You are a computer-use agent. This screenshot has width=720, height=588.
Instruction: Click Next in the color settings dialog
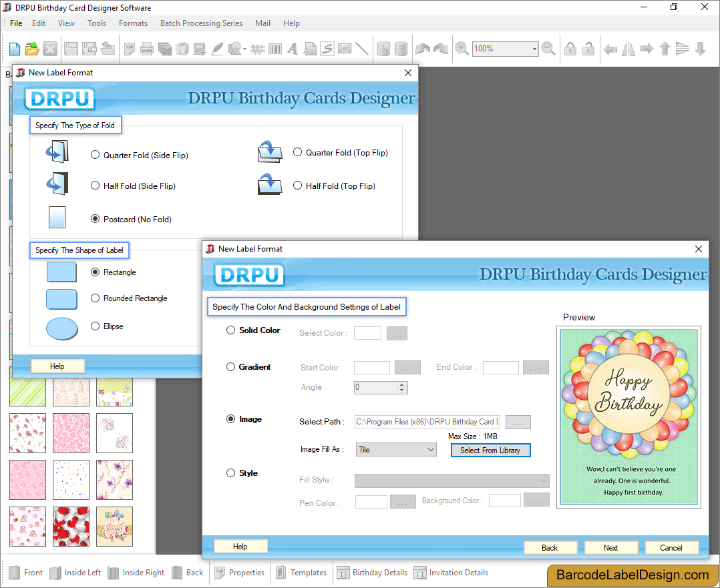coord(610,547)
